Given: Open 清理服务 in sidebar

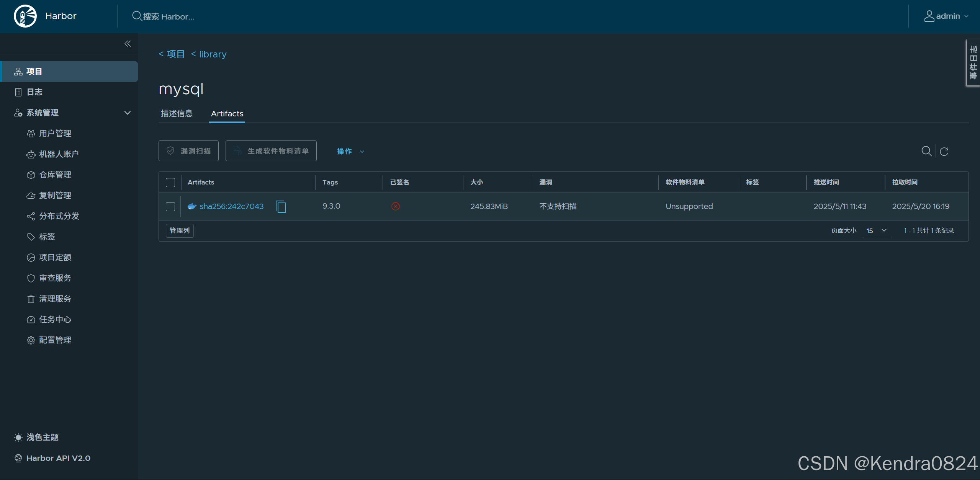Looking at the screenshot, I should click(55, 299).
